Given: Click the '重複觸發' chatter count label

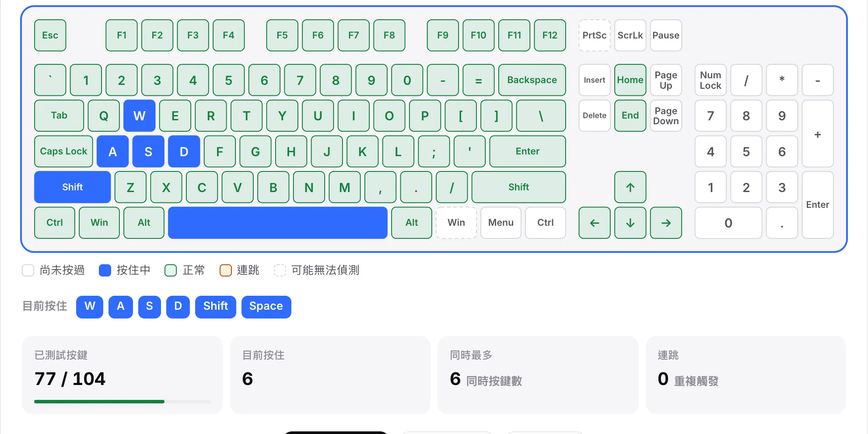Looking at the screenshot, I should click(x=696, y=381).
